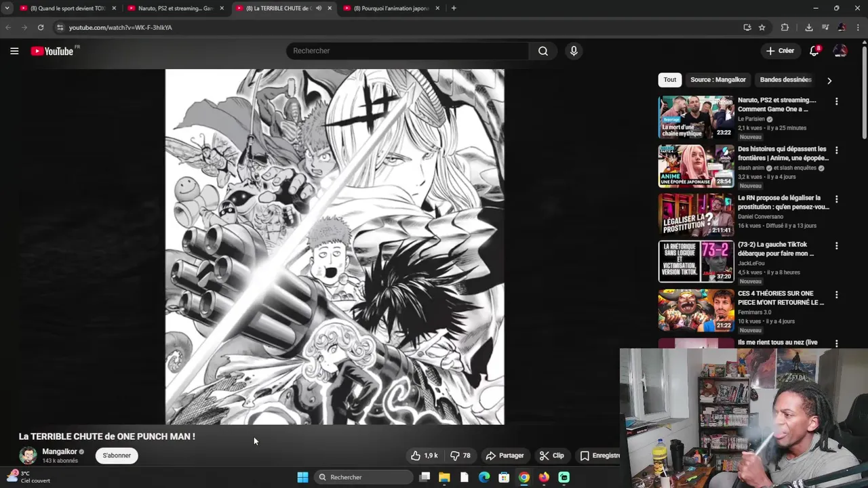
Task: Open options for Le RN propose video
Action: coord(836,199)
